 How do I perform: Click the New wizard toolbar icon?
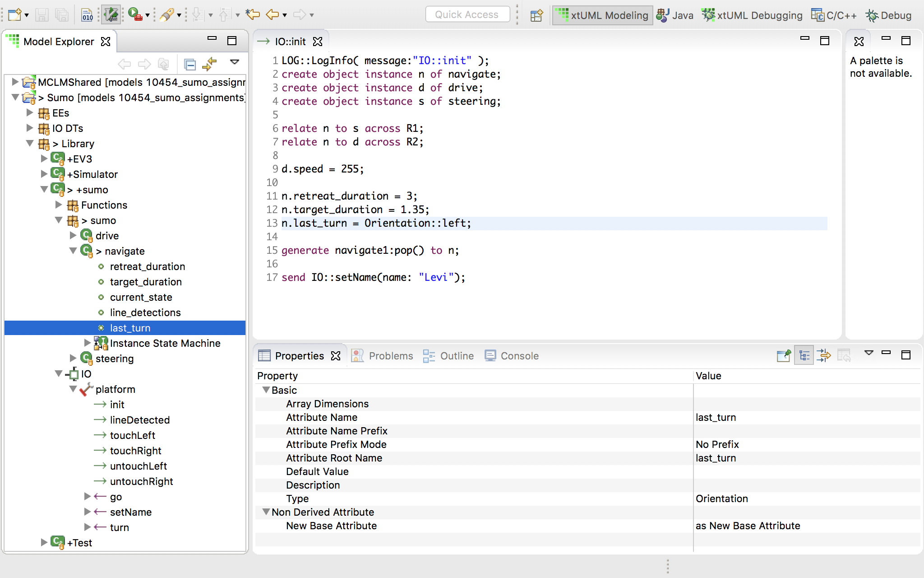[x=14, y=15]
